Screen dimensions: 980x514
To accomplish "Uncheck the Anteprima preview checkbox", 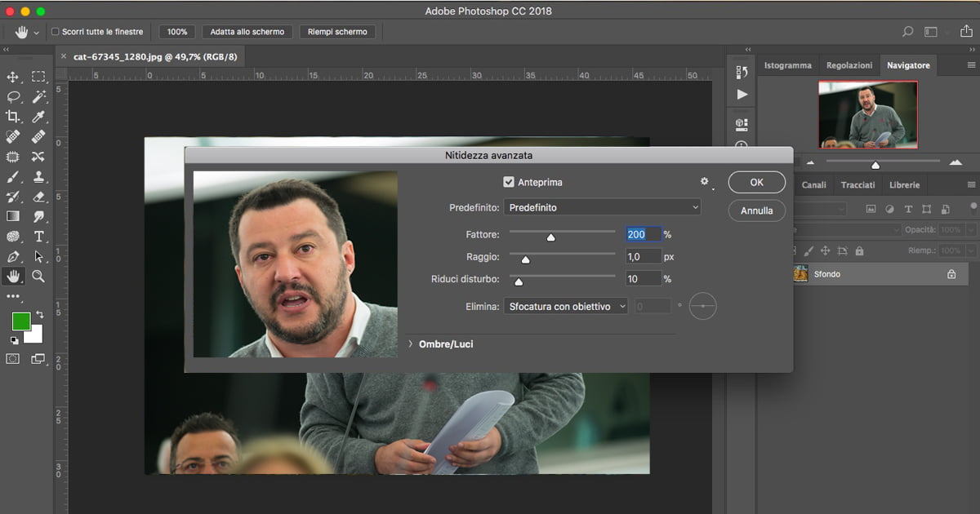I will click(509, 182).
